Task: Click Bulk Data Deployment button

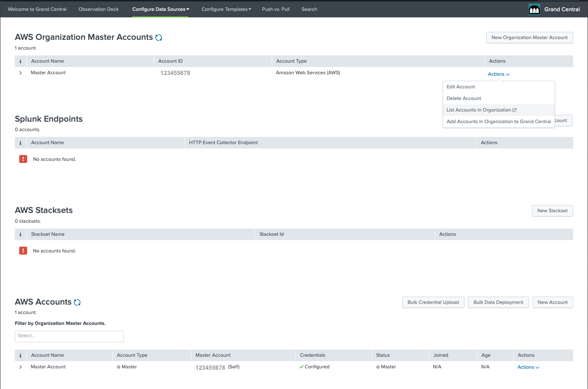Action: (498, 302)
